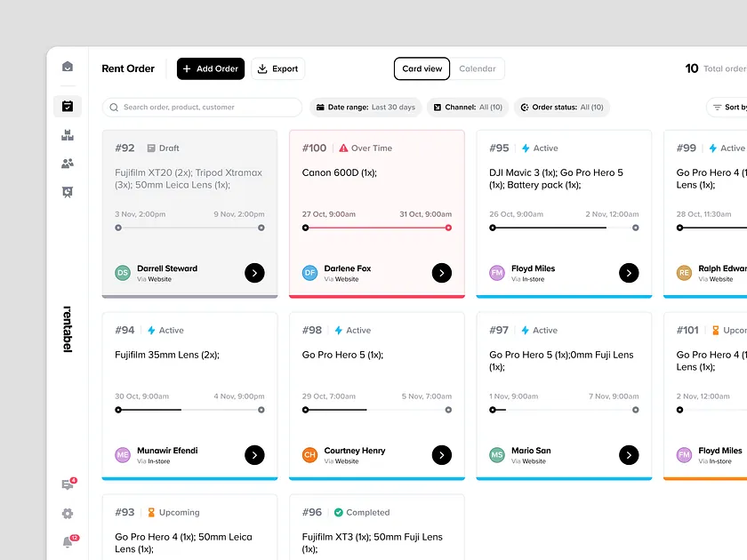Open notifications via the bell icon
The width and height of the screenshot is (747, 560).
[67, 542]
